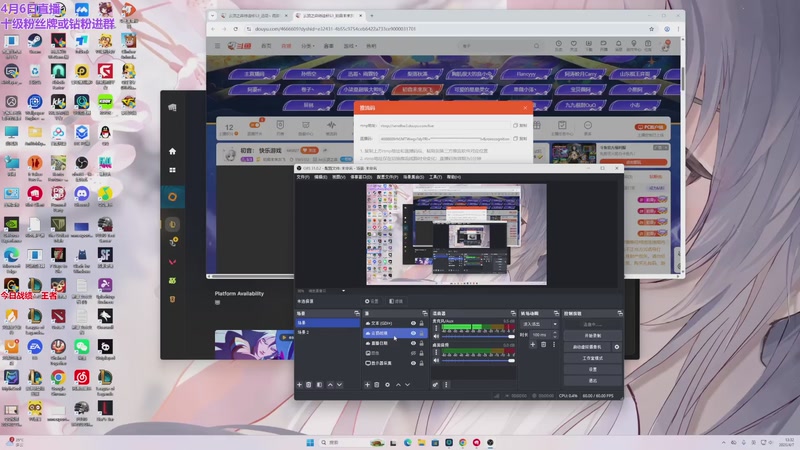Bookmark page with Chrome star icon
800x450 pixels.
(x=652, y=29)
